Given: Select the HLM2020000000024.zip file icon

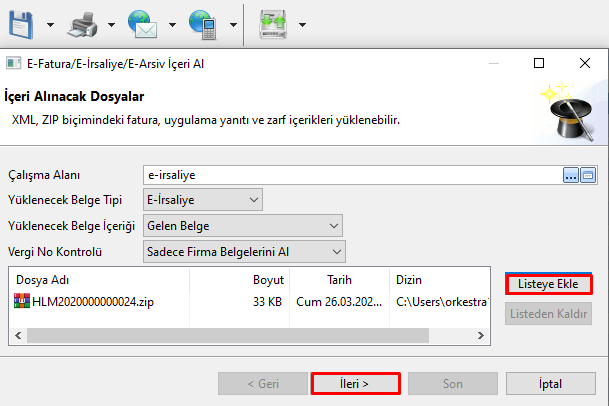Looking at the screenshot, I should 22,300.
